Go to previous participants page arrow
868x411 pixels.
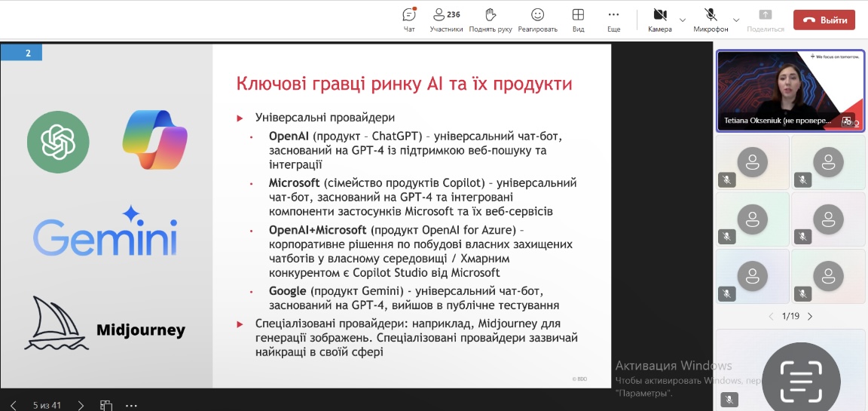point(771,316)
